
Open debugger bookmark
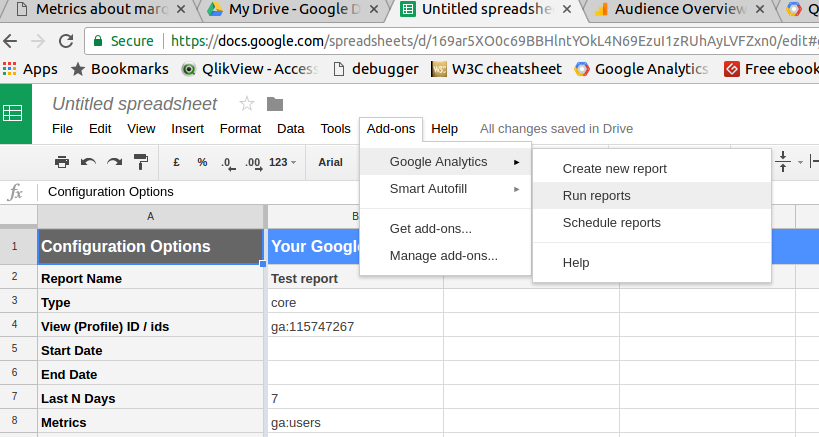coord(376,69)
